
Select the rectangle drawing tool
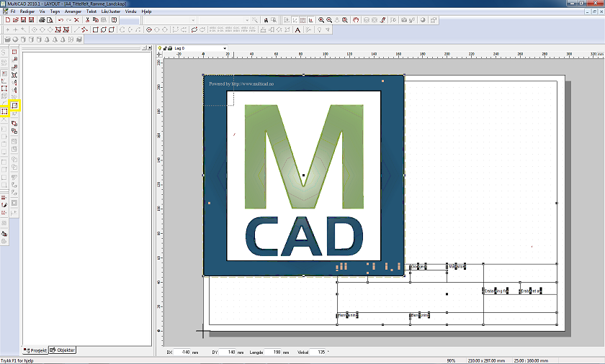[x=95, y=29]
